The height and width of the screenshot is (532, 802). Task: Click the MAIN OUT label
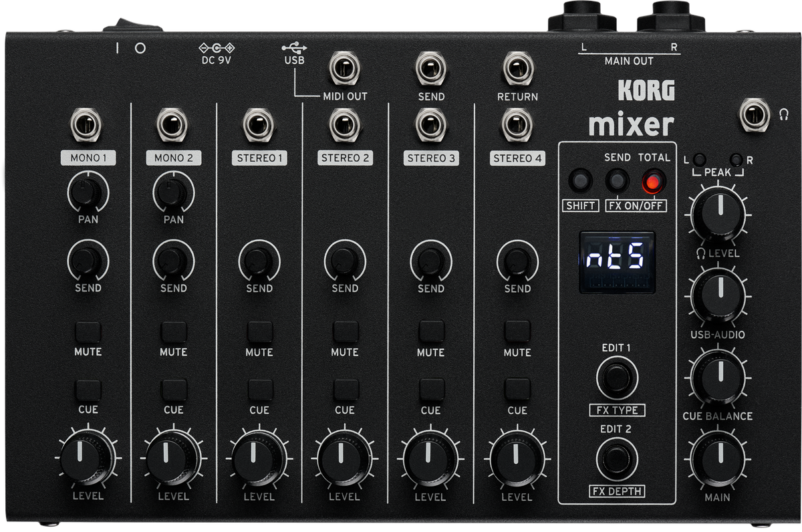click(x=629, y=61)
